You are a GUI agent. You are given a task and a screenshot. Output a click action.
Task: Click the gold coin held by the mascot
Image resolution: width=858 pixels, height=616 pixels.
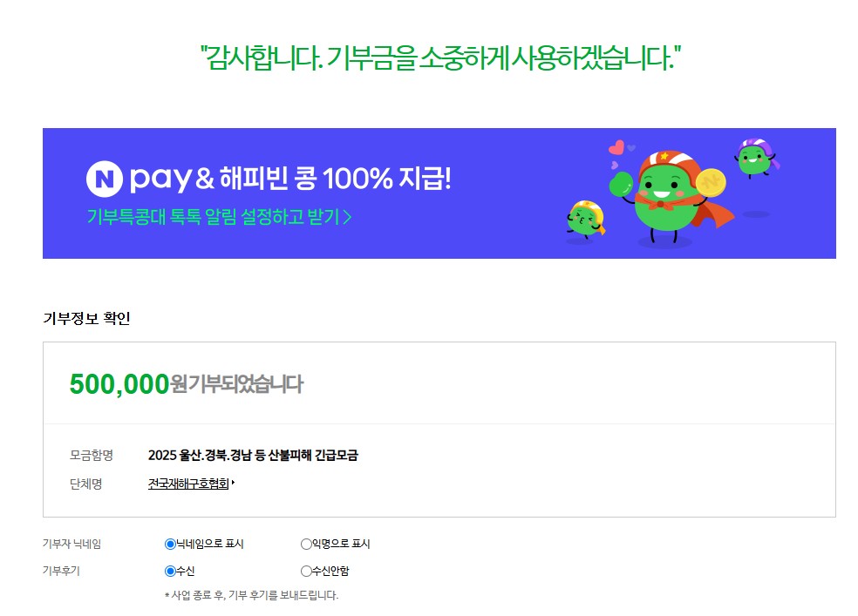[711, 183]
